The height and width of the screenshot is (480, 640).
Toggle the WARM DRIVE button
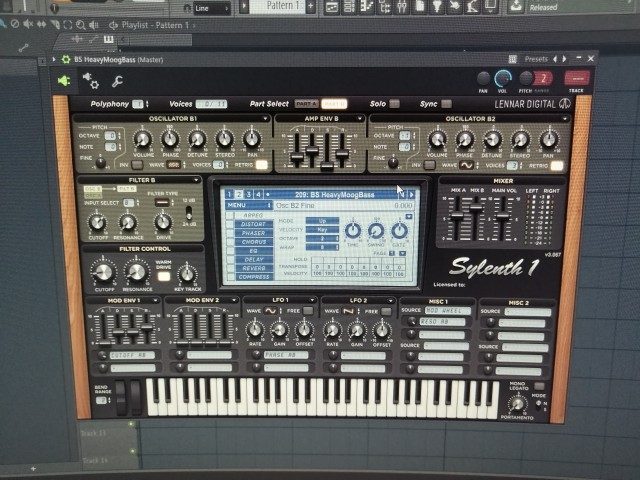164,277
